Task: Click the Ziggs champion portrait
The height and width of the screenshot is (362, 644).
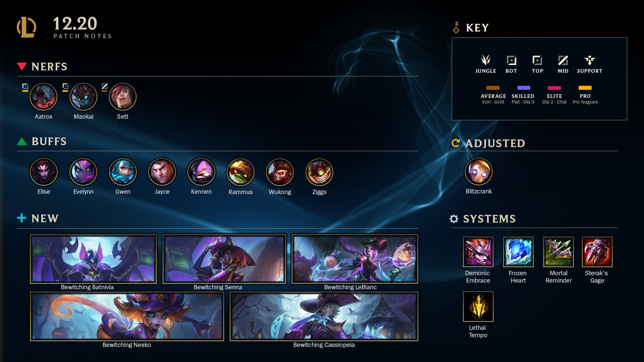Action: pyautogui.click(x=319, y=172)
